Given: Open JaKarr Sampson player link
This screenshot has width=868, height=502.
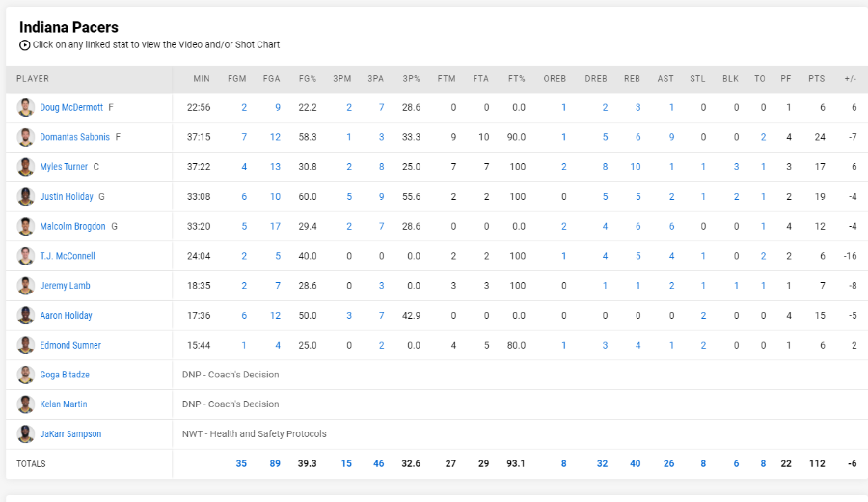Looking at the screenshot, I should [x=70, y=433].
